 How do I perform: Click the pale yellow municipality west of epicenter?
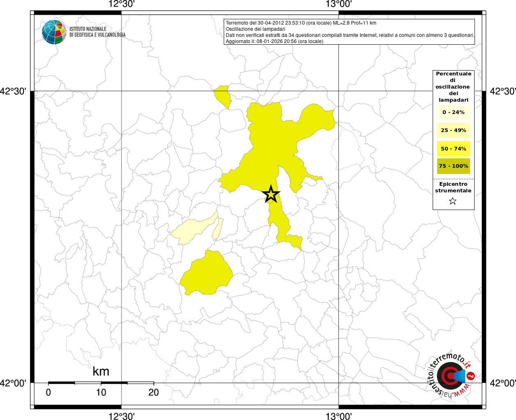click(x=193, y=229)
